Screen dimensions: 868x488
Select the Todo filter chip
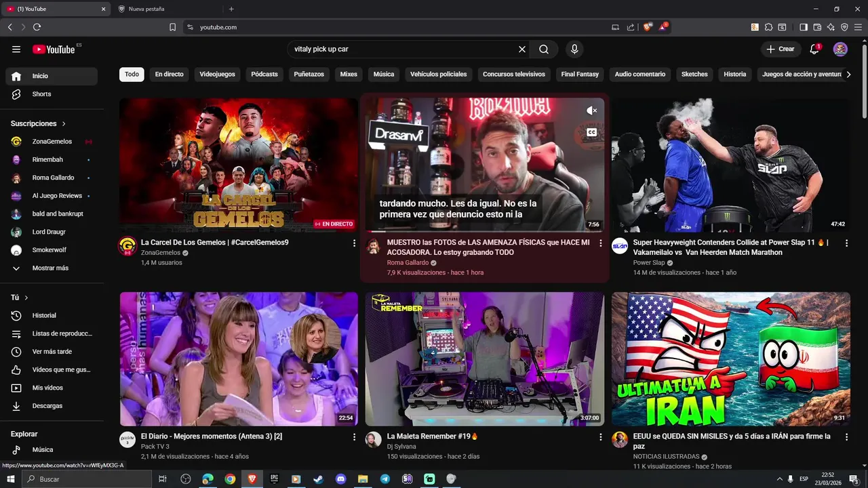tap(132, 75)
